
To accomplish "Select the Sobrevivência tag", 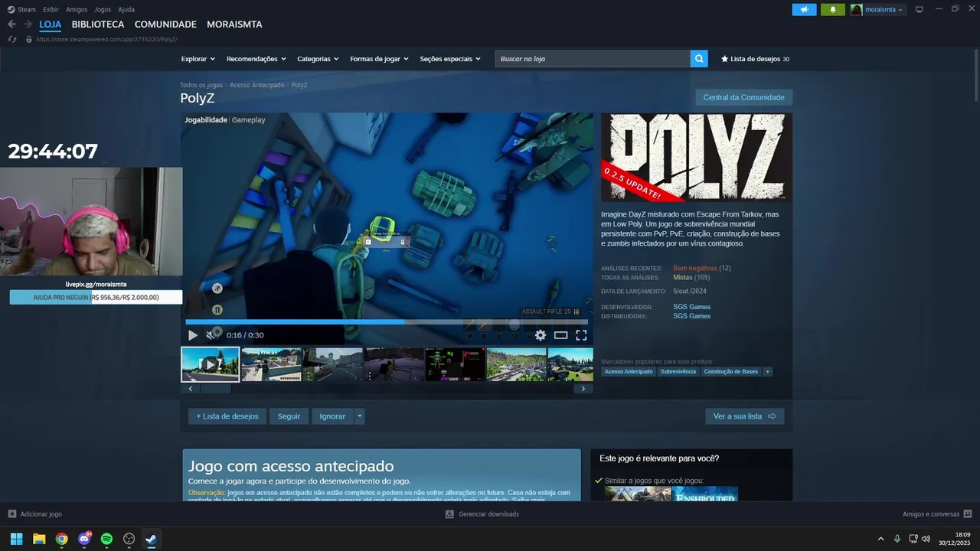I will pos(678,372).
